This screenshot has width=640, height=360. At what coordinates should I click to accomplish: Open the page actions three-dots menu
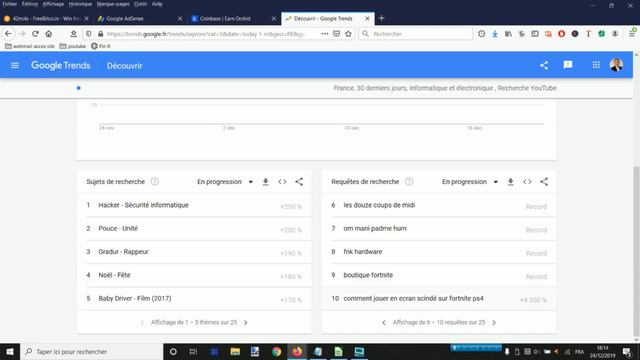click(x=324, y=34)
